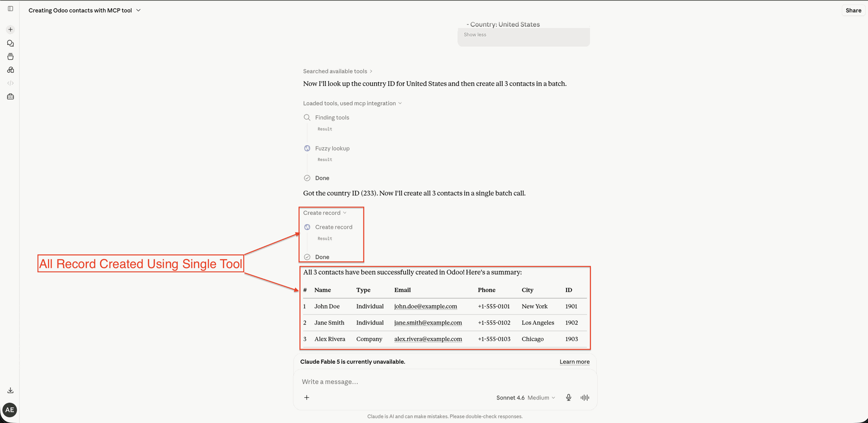Focus the Write a message input

tap(445, 382)
